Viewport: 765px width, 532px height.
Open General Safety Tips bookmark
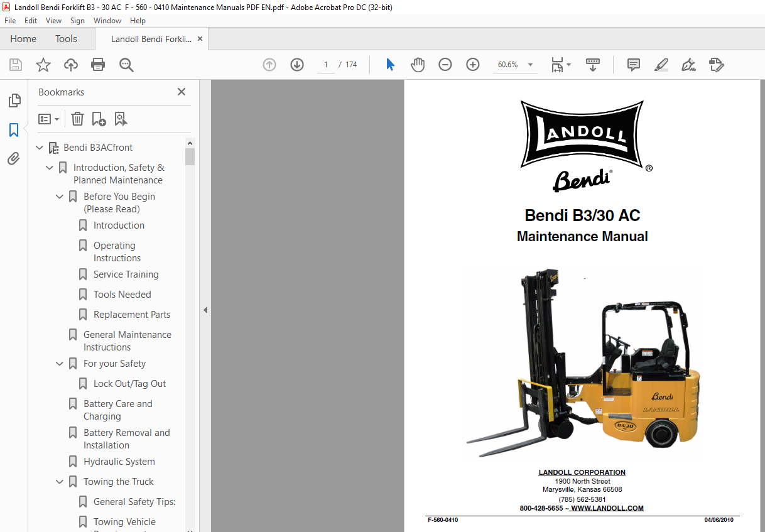click(134, 502)
